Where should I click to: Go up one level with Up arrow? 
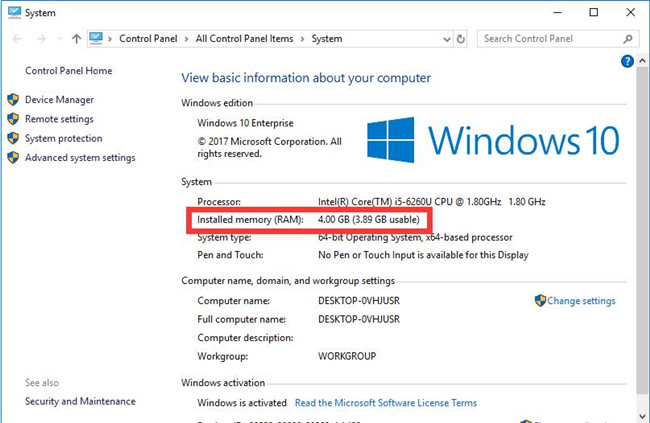pyautogui.click(x=76, y=39)
